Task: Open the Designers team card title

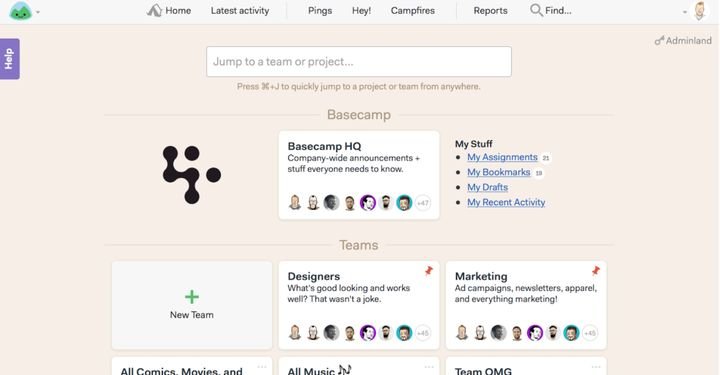Action: 314,276
